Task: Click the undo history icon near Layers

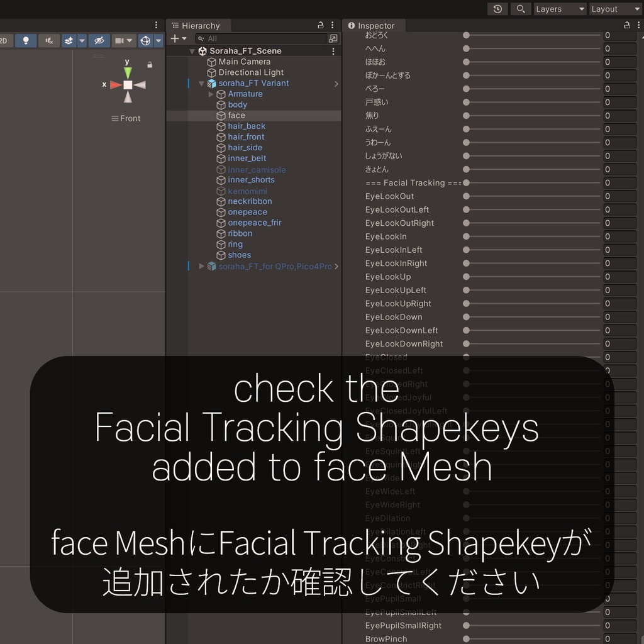Action: pos(497,9)
